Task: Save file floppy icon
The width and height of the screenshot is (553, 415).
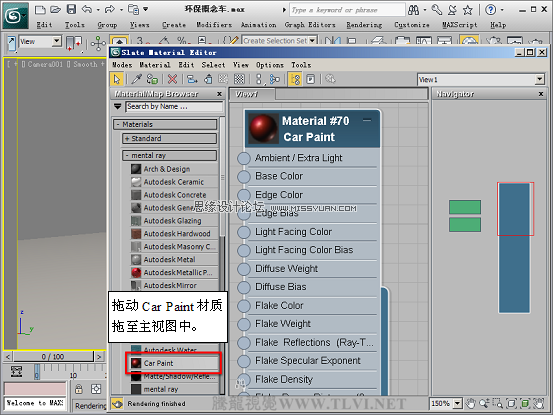Action: (x=71, y=10)
